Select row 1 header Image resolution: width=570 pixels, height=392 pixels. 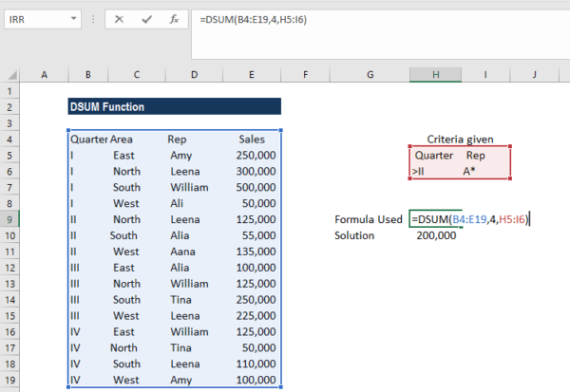[9, 91]
